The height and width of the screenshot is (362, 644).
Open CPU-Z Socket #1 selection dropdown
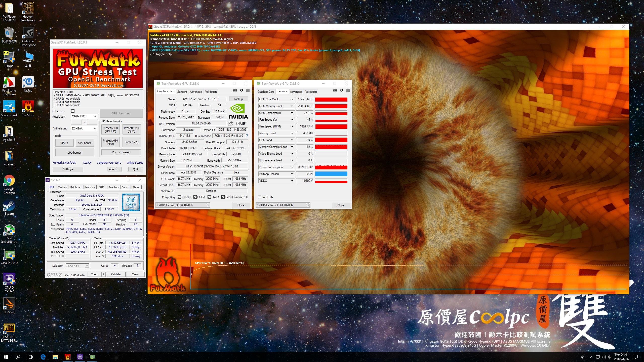77,266
